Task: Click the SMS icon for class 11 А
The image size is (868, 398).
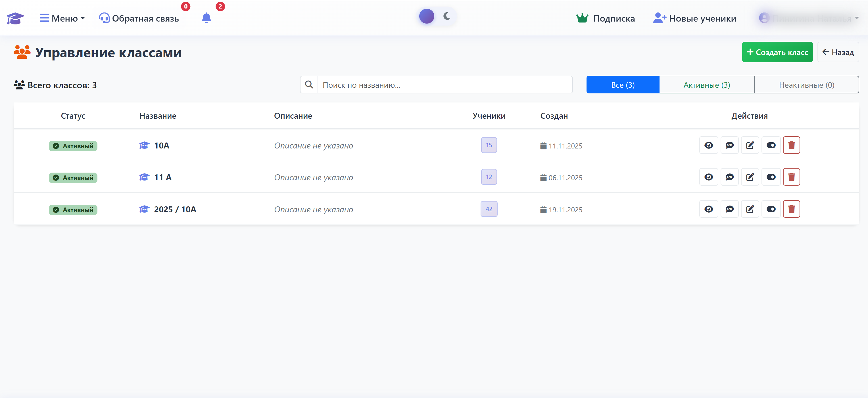Action: coord(729,177)
